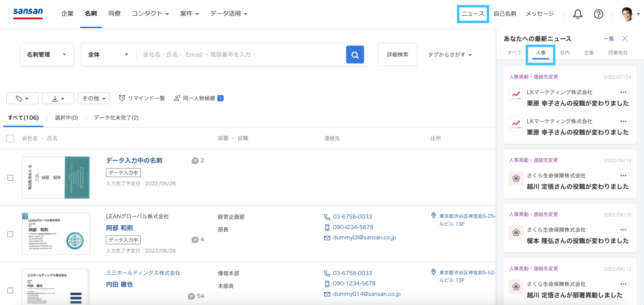Click the blue search magnifier button
The image size is (644, 305).
[x=355, y=55]
